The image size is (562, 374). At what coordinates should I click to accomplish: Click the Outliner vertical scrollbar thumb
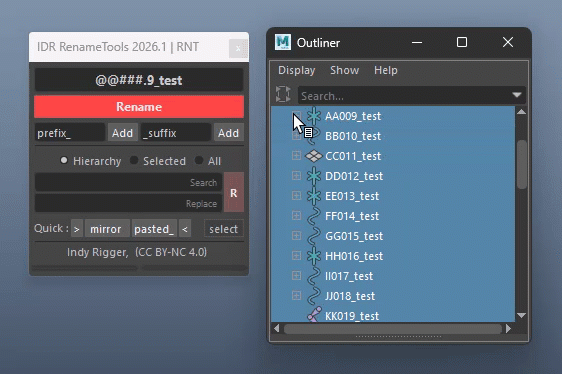tap(521, 164)
